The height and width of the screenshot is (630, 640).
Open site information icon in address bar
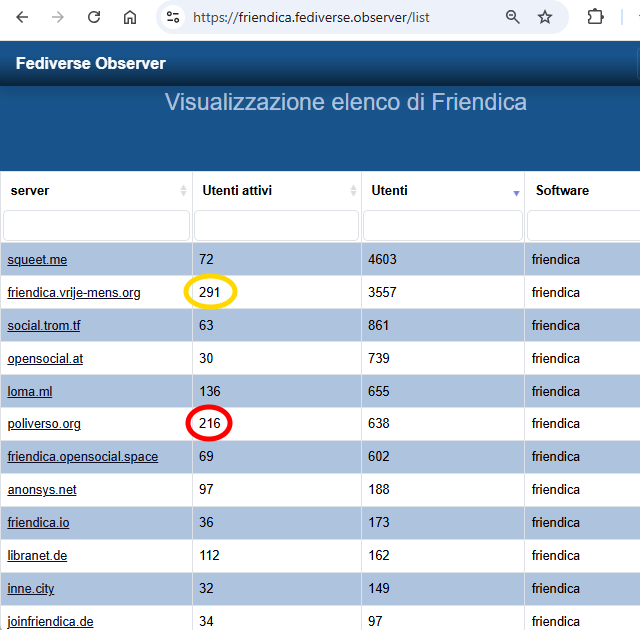tap(173, 17)
